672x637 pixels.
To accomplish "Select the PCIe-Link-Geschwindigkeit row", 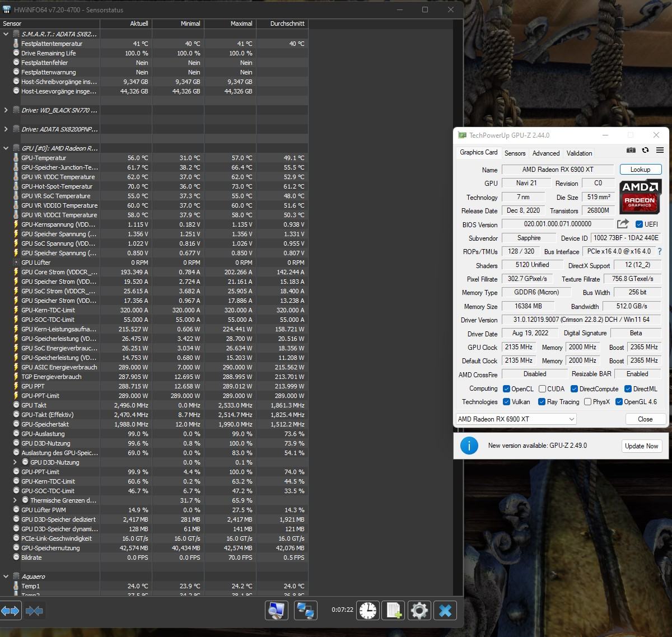I will point(154,538).
